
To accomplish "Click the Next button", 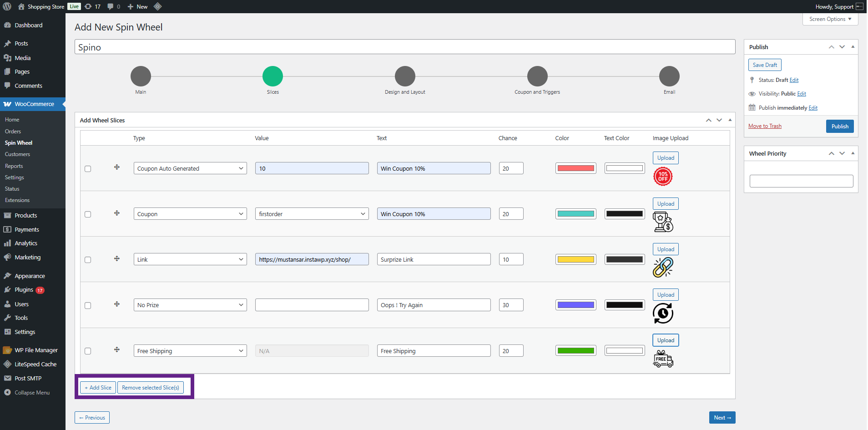I will point(722,417).
